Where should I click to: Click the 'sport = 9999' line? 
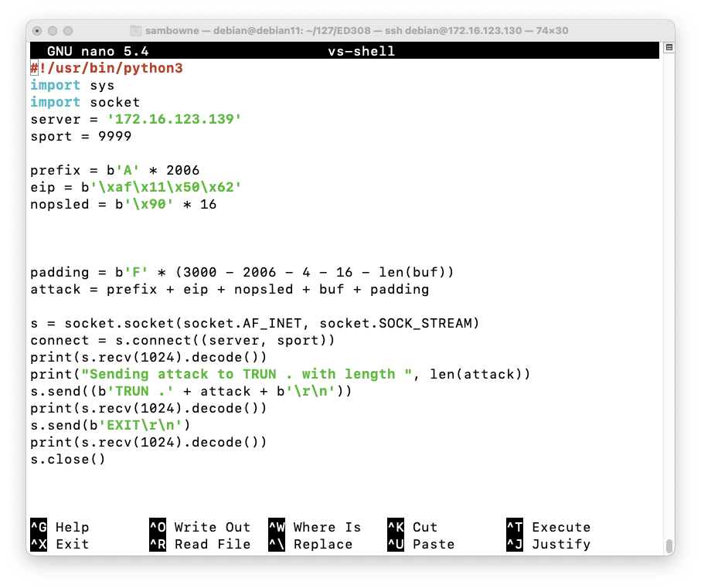(81, 136)
